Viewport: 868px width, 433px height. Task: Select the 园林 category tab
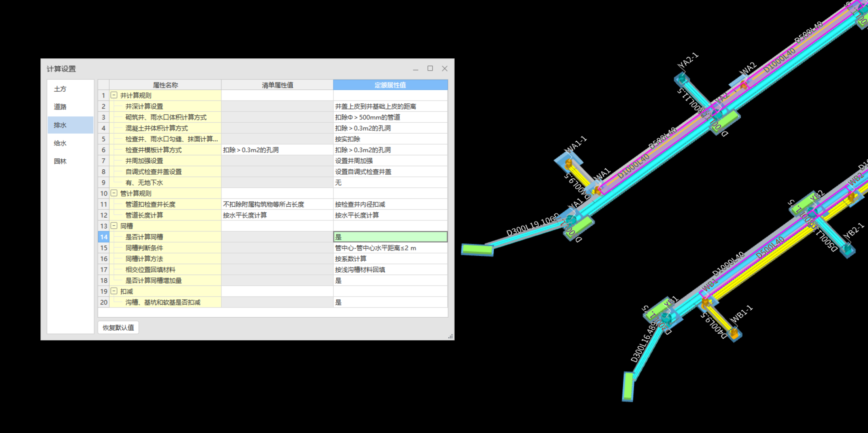[x=60, y=161]
